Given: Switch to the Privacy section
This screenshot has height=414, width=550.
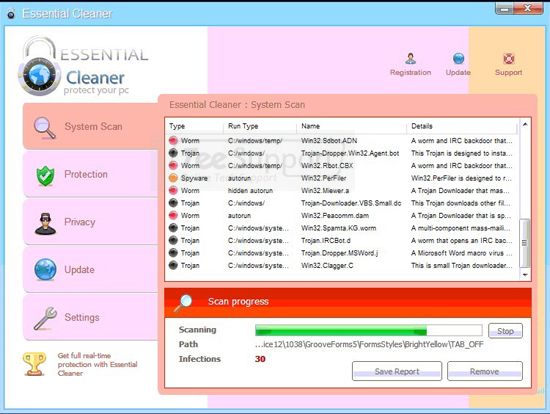Looking at the screenshot, I should pos(90,222).
